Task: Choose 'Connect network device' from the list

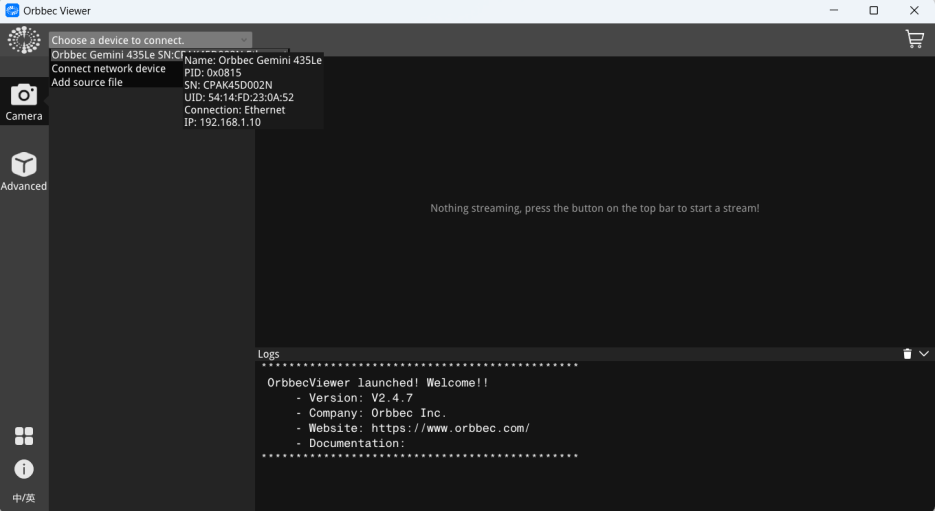Action: (x=108, y=69)
